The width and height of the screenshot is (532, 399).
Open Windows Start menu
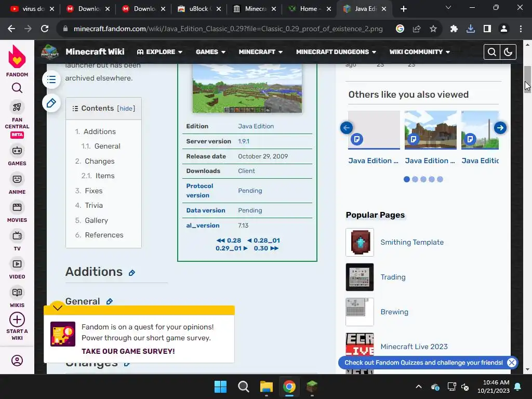220,387
